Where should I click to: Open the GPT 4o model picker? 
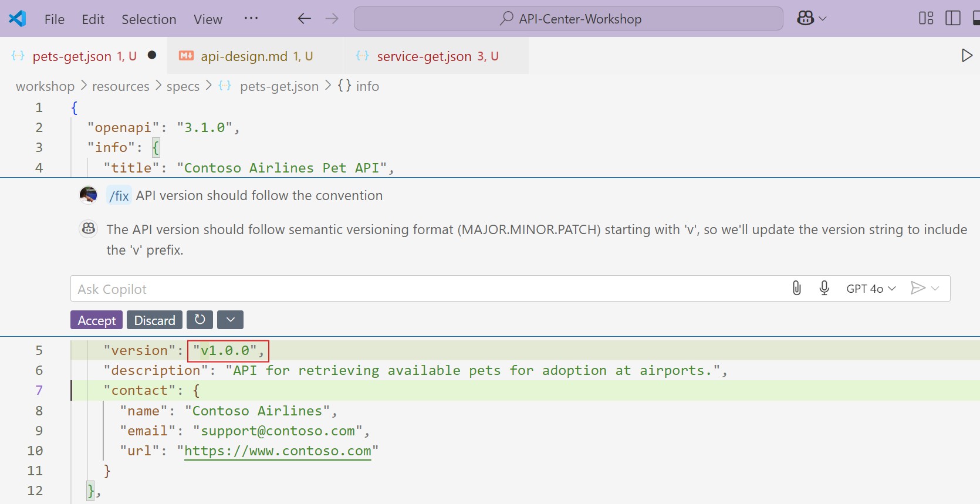871,288
